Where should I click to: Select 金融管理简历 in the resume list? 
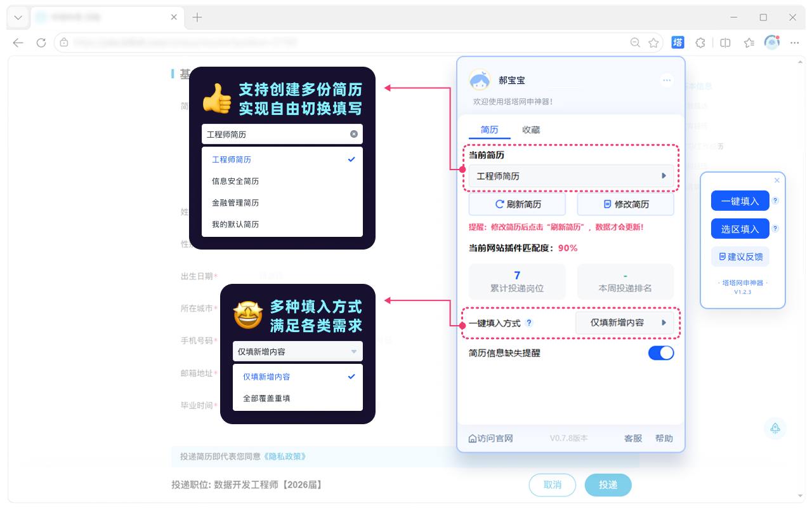[282, 203]
